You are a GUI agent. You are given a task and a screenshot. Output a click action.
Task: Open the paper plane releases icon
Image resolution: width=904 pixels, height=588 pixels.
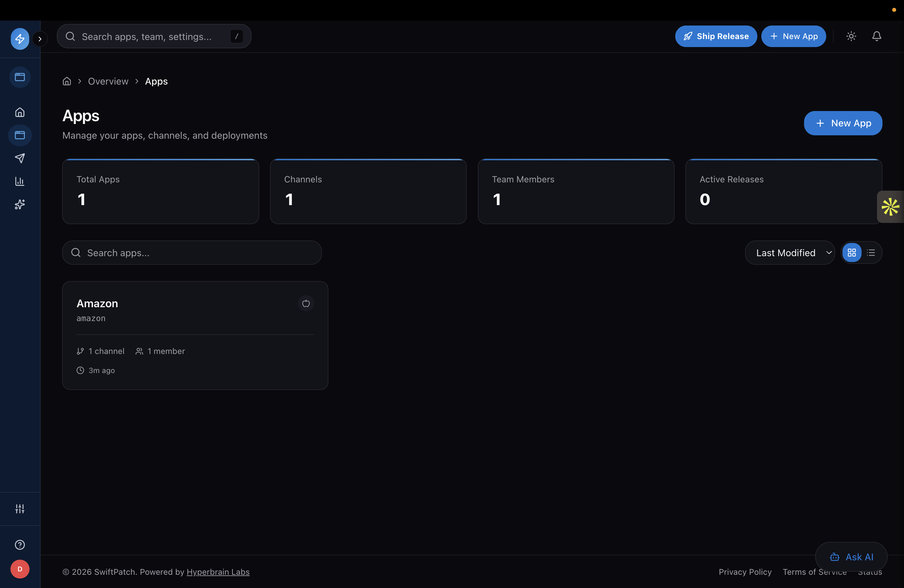(20, 158)
